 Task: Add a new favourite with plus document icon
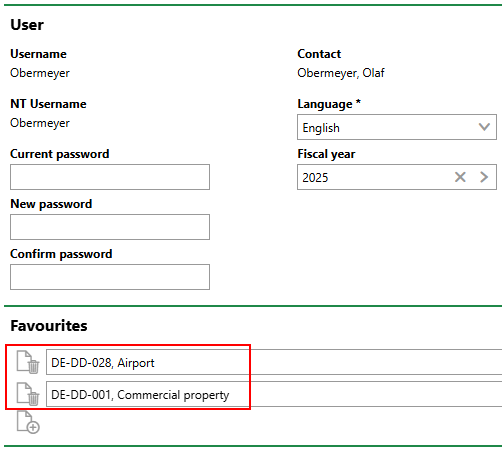28,422
